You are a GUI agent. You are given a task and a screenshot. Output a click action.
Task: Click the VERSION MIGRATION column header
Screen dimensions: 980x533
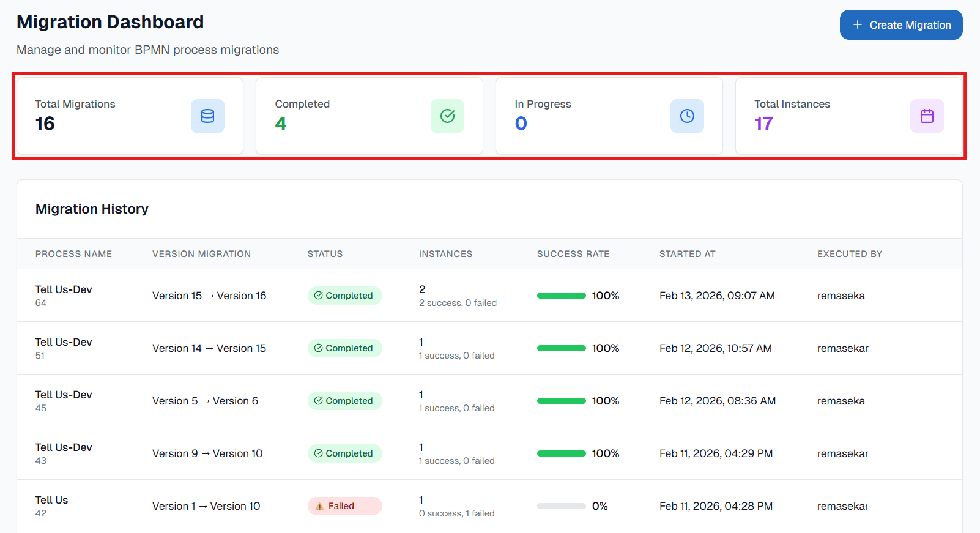[x=202, y=254]
